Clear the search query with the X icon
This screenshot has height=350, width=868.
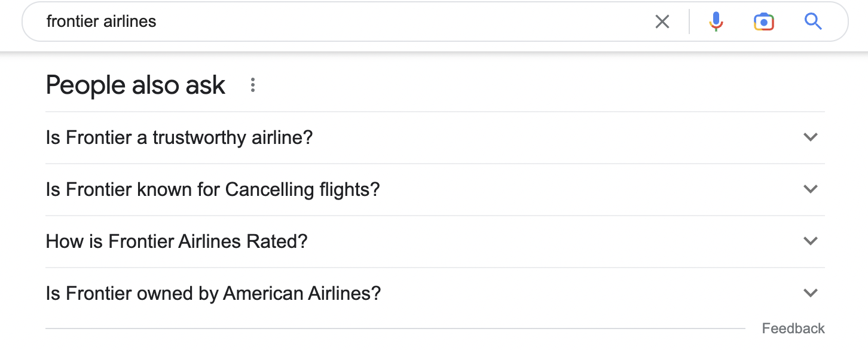click(x=662, y=21)
